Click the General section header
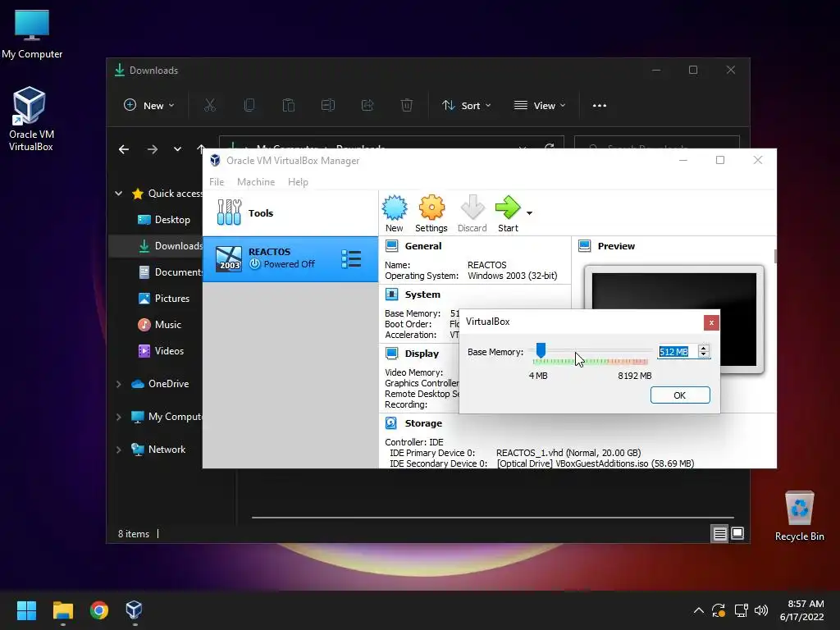The image size is (840, 630). [422, 246]
